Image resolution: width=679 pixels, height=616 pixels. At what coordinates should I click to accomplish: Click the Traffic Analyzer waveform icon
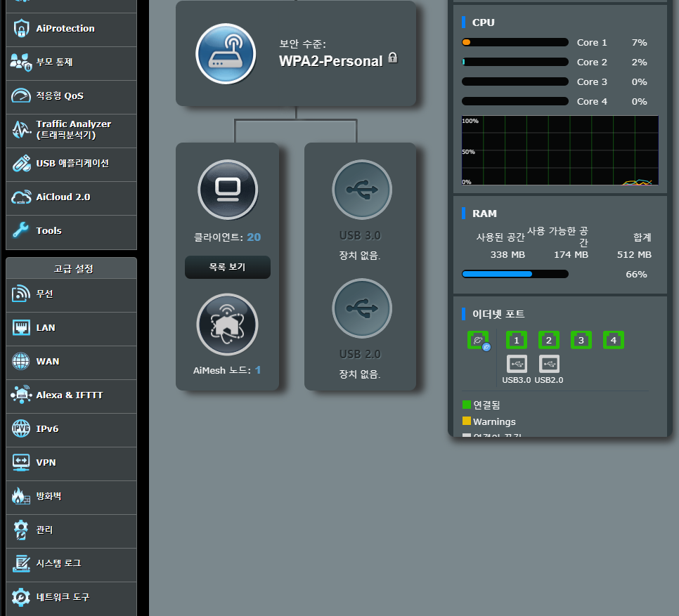click(21, 129)
